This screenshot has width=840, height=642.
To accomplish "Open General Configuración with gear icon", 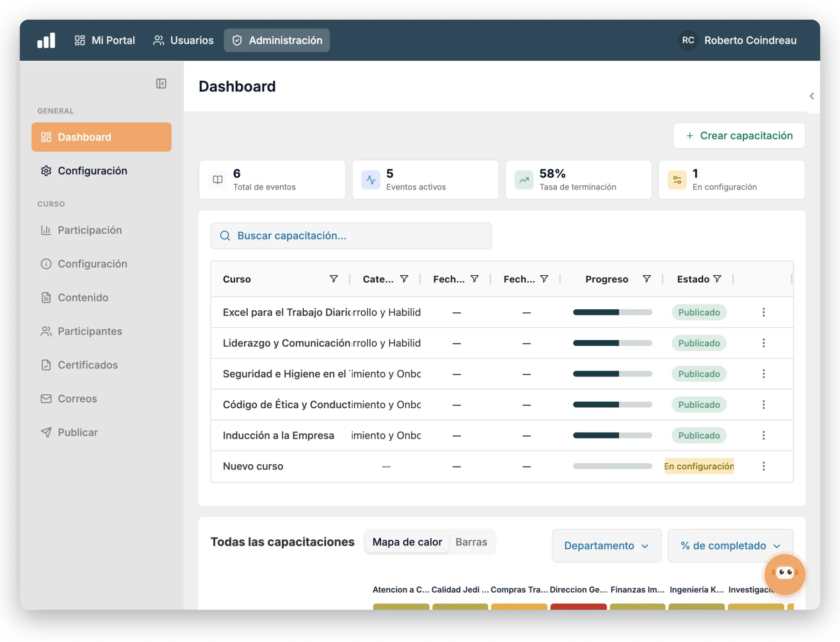I will pyautogui.click(x=101, y=171).
